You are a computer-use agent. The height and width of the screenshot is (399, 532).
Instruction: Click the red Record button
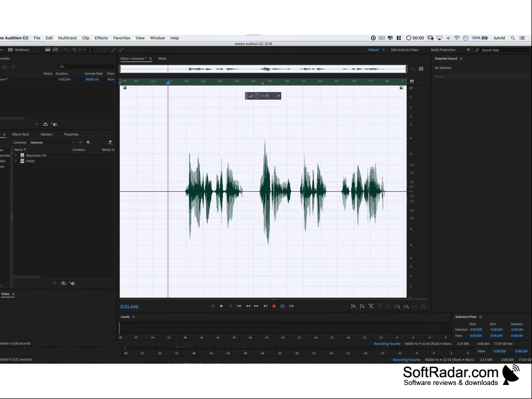(274, 306)
